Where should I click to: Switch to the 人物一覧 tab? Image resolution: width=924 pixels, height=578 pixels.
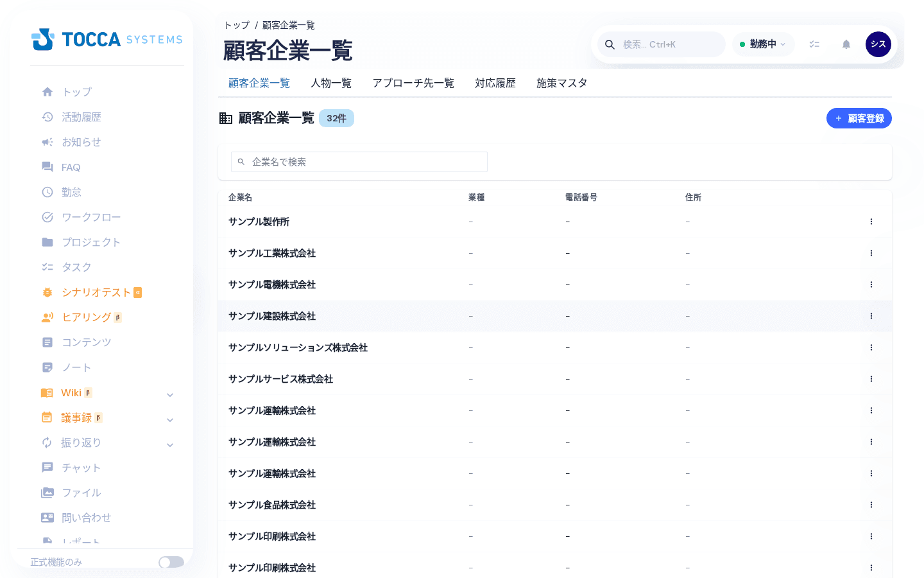pos(331,83)
